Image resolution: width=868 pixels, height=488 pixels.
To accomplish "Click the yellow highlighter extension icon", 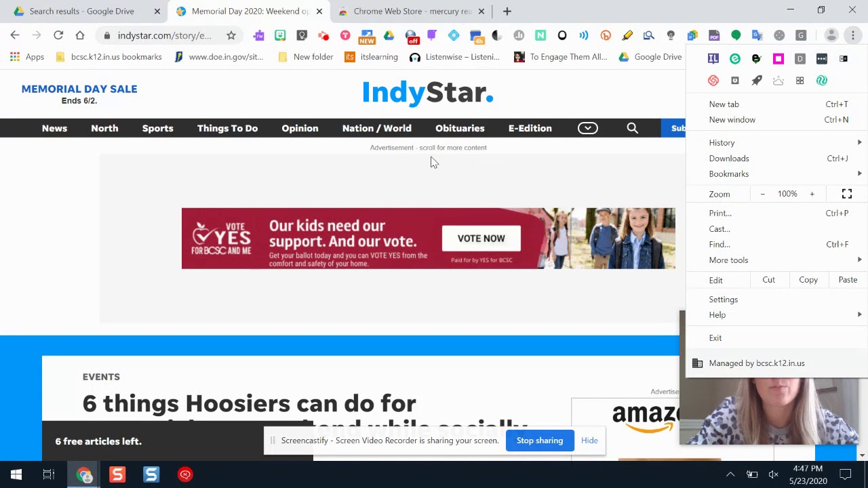I will click(627, 35).
